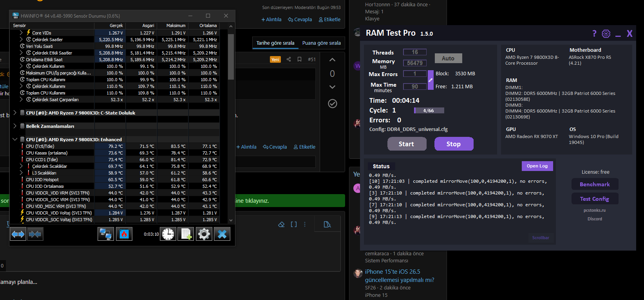Click the Ortalama column header
The height and width of the screenshot is (300, 644).
click(x=204, y=25)
